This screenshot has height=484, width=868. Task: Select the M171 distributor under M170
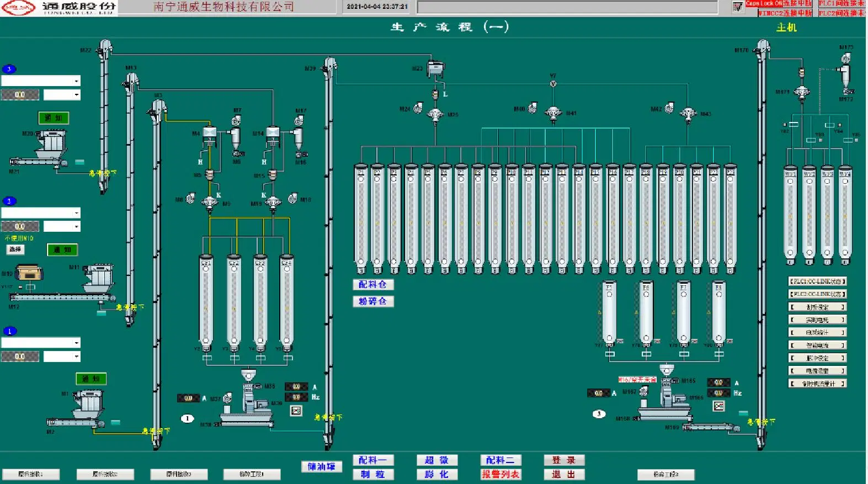click(801, 93)
